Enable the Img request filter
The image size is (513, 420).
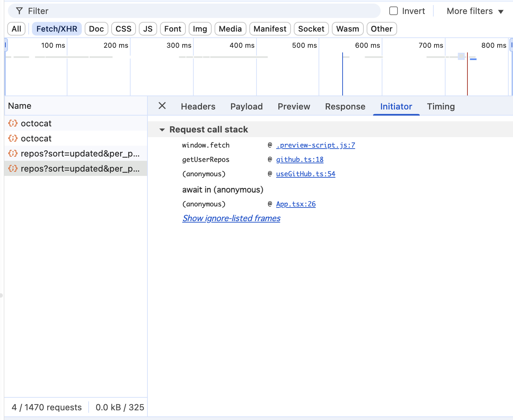pyautogui.click(x=200, y=28)
